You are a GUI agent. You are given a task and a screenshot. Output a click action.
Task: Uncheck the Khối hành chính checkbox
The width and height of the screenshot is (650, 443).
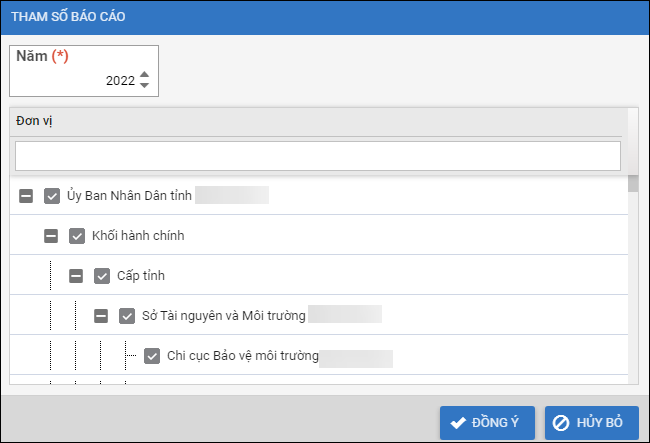[77, 236]
